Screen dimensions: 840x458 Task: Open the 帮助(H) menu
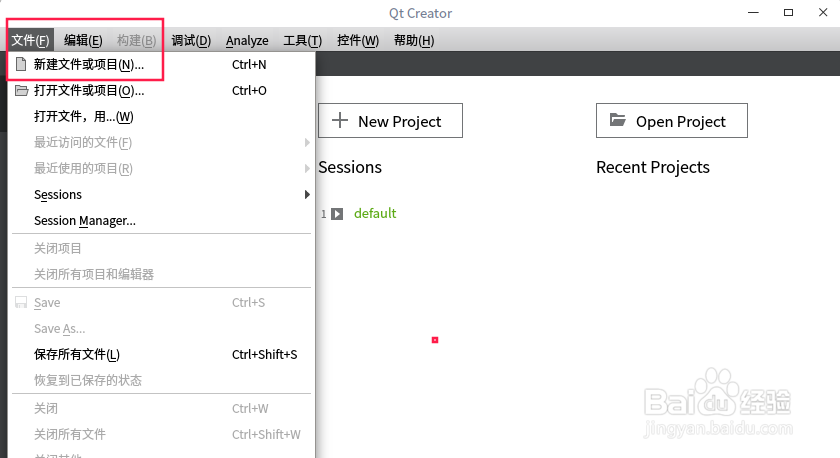414,40
